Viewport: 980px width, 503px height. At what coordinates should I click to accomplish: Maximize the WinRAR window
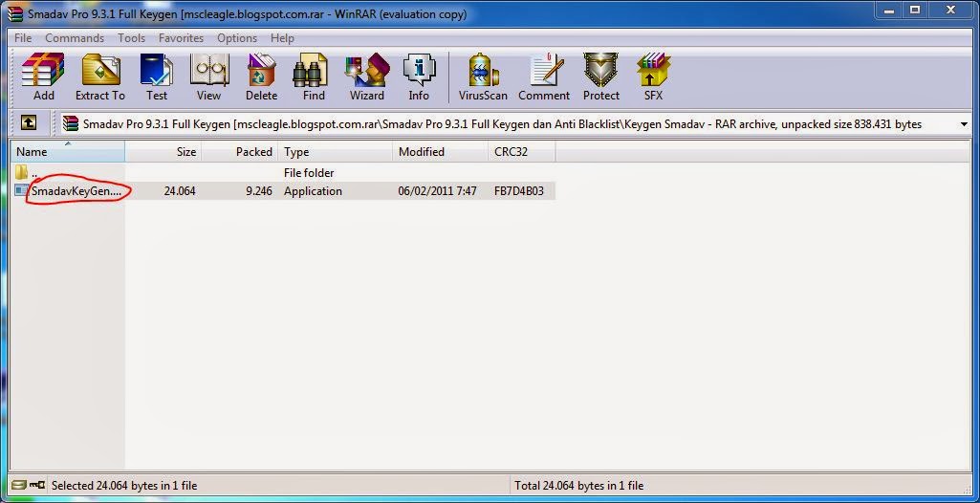click(x=914, y=10)
